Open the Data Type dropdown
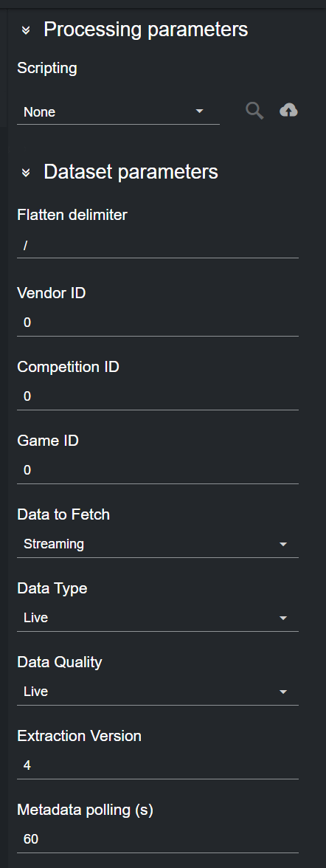The height and width of the screenshot is (868, 326). tap(158, 618)
